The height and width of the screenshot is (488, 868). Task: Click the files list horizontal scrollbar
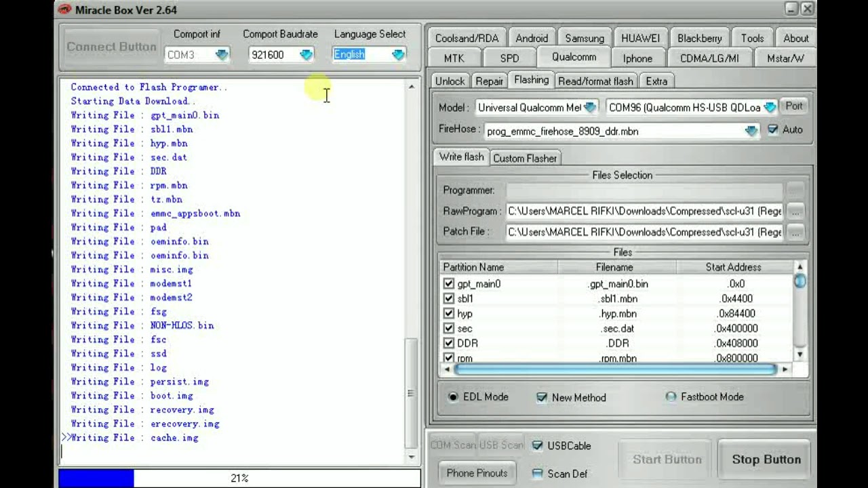click(616, 369)
